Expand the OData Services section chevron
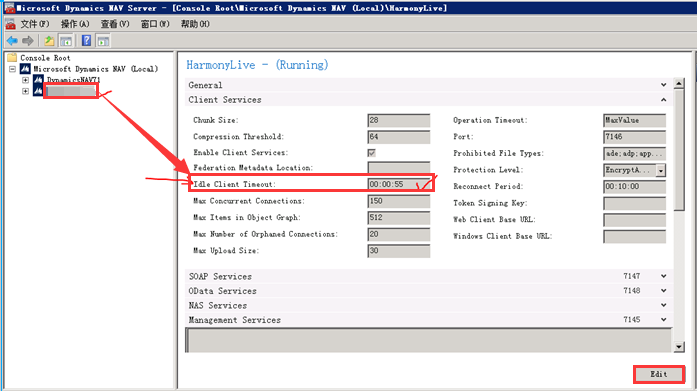Image resolution: width=697 pixels, height=391 pixels. pyautogui.click(x=664, y=291)
